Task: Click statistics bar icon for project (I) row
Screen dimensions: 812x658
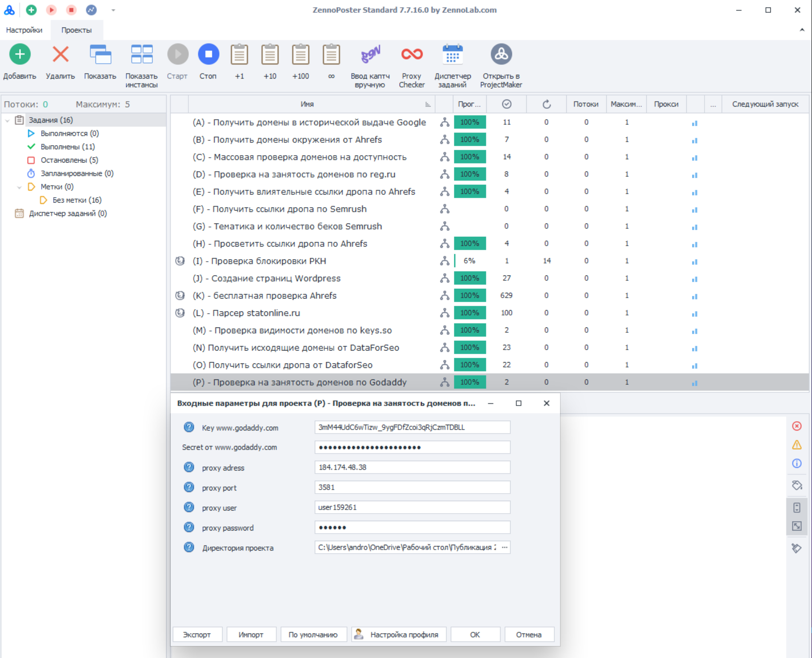Action: tap(695, 262)
